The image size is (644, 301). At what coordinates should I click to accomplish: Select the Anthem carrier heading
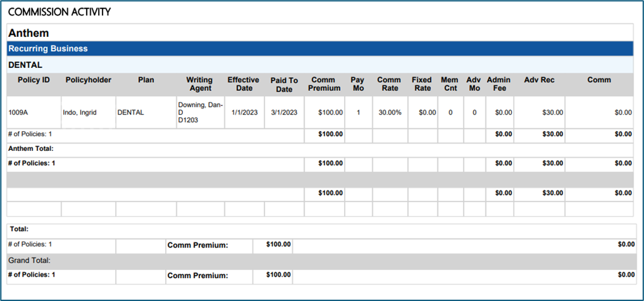pos(28,33)
